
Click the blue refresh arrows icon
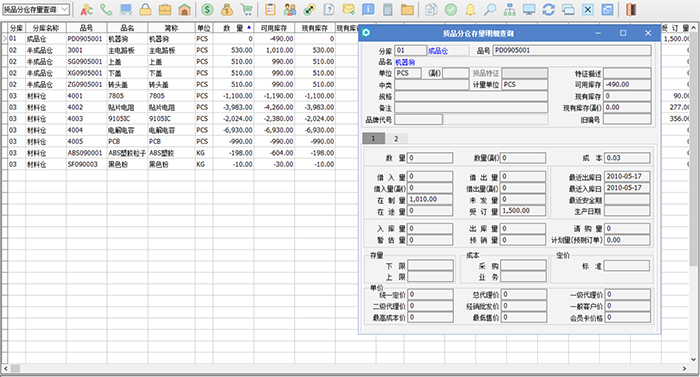[x=548, y=9]
